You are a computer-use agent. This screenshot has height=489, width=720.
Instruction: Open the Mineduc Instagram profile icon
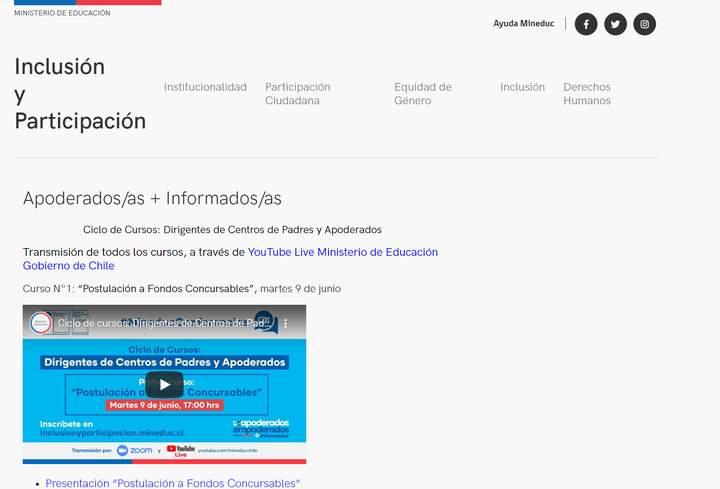pyautogui.click(x=645, y=24)
